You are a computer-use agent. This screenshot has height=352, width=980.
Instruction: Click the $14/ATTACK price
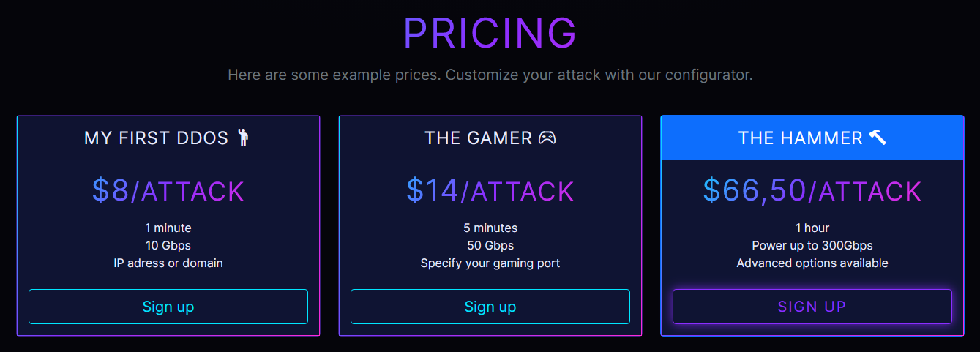[x=490, y=191]
